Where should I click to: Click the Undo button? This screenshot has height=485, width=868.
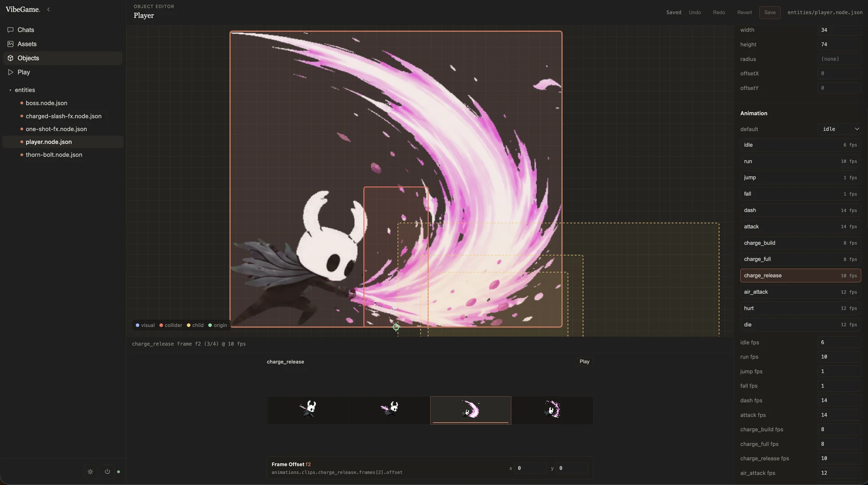(x=695, y=13)
